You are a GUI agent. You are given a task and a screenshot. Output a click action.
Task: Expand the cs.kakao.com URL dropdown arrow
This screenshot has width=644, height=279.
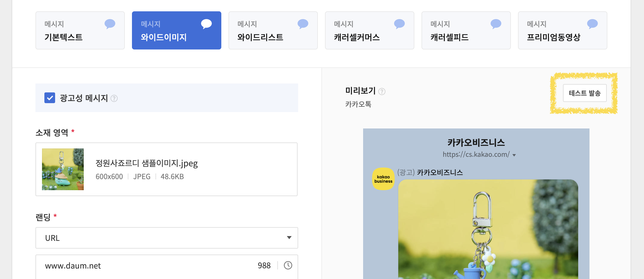(x=514, y=155)
